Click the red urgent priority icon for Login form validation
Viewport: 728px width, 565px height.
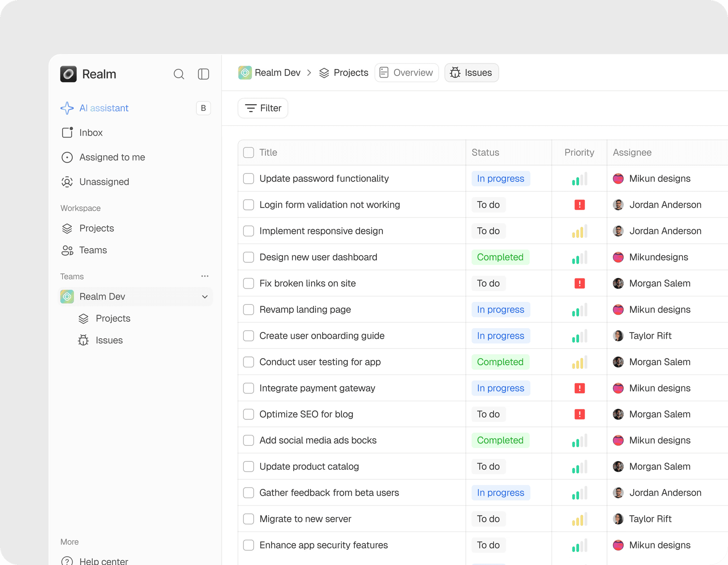579,205
